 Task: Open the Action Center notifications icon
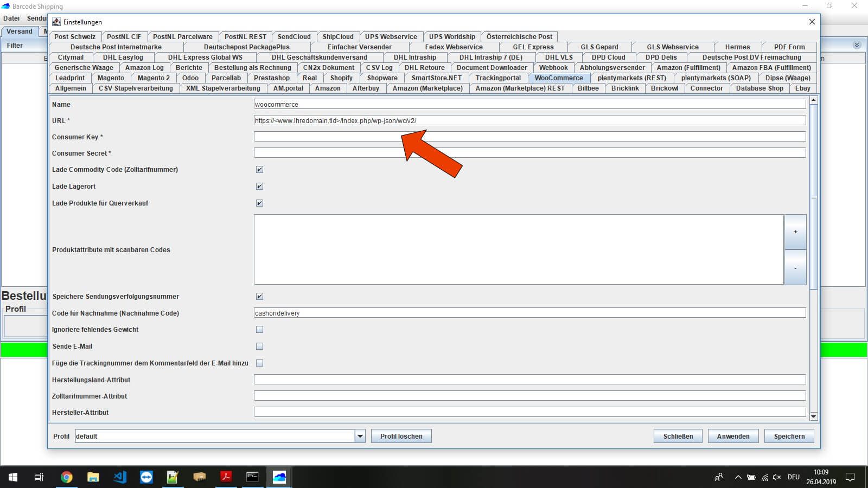850,477
